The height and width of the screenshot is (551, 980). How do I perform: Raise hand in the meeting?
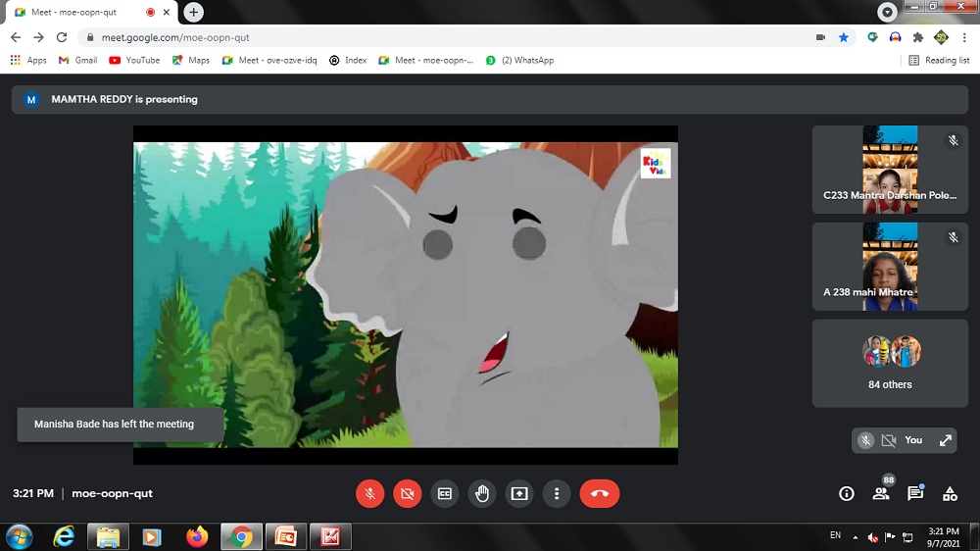pos(481,493)
